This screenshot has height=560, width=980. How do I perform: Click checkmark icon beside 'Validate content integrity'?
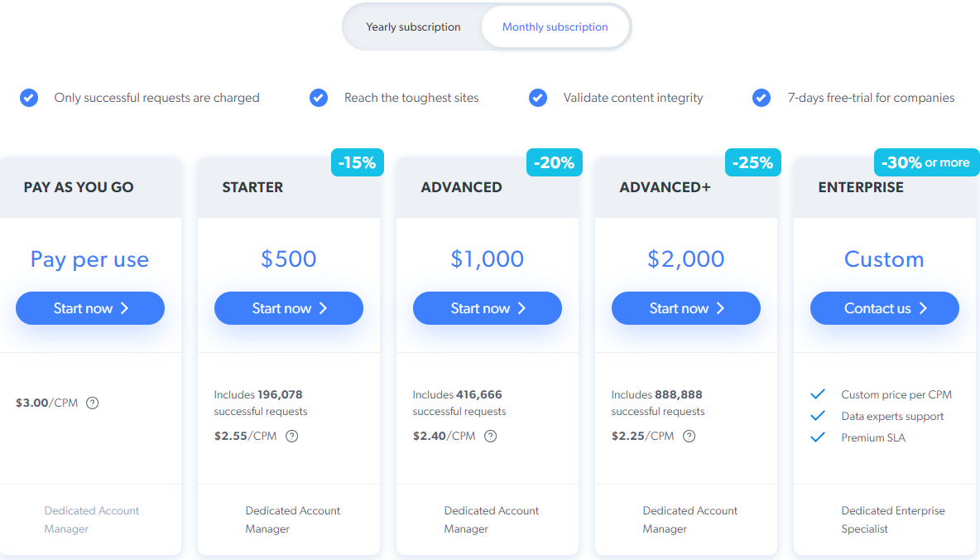(538, 98)
